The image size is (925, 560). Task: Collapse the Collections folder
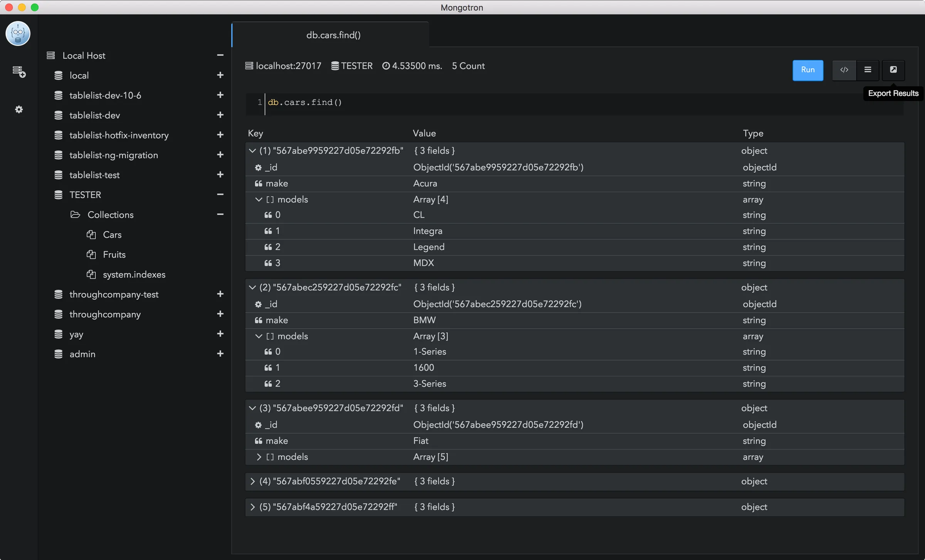click(x=220, y=214)
